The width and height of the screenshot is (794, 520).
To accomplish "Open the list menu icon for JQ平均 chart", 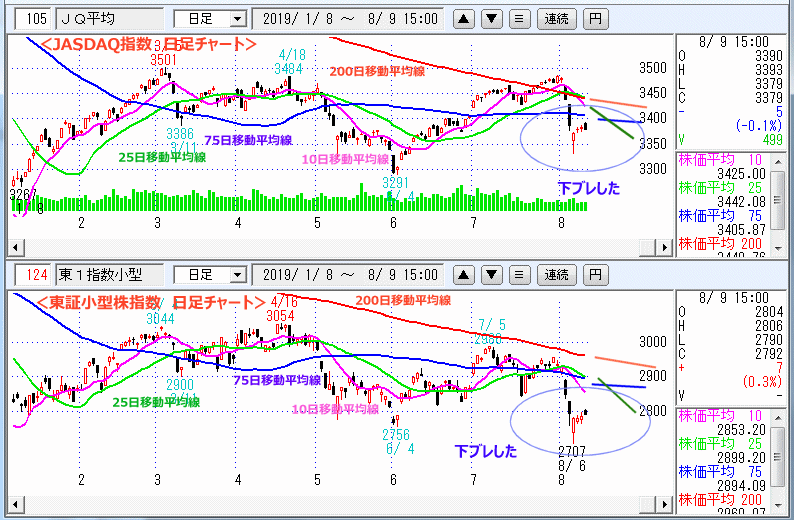I will [x=518, y=19].
